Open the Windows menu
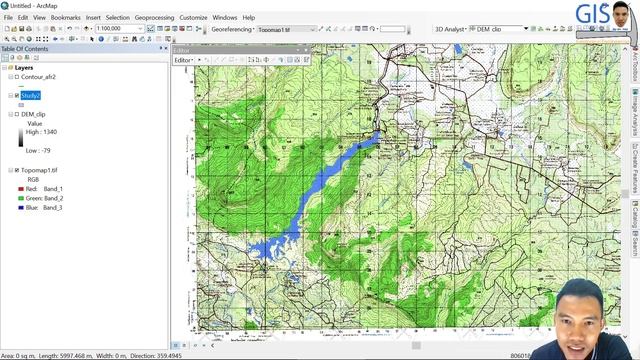This screenshot has height=360, width=640. [224, 18]
